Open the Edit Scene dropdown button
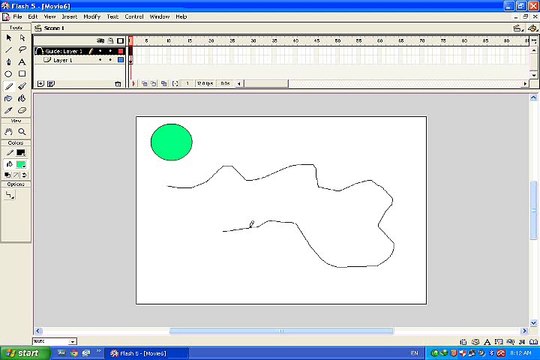Viewport: 540px width, 360px height. tap(517, 28)
